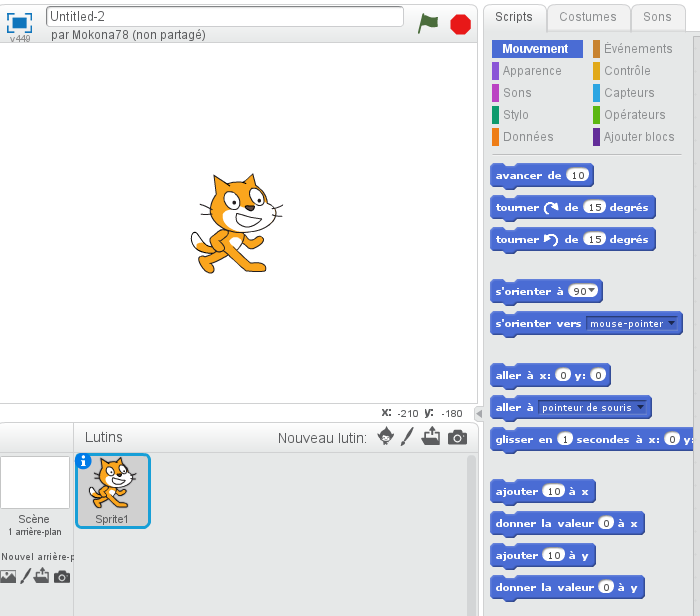Viewport: 700px width, 616px height.
Task: Edit x value in aller à block
Action: [563, 375]
